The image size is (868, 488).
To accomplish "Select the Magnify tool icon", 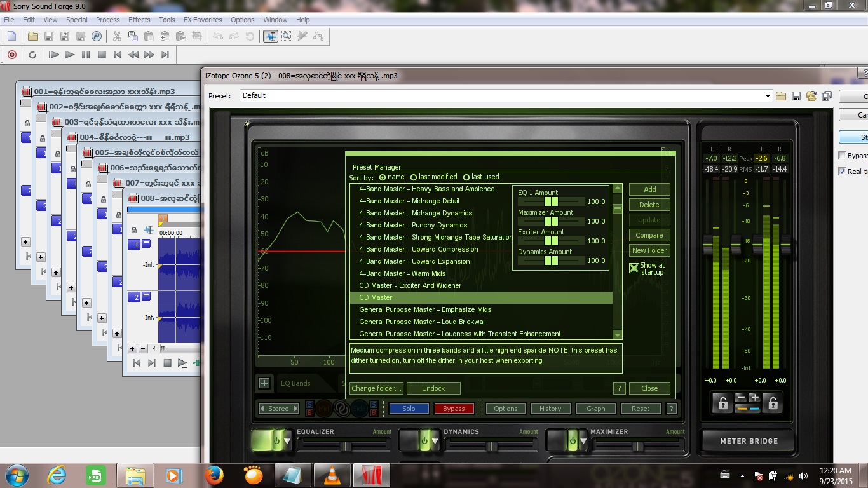I will coord(287,36).
